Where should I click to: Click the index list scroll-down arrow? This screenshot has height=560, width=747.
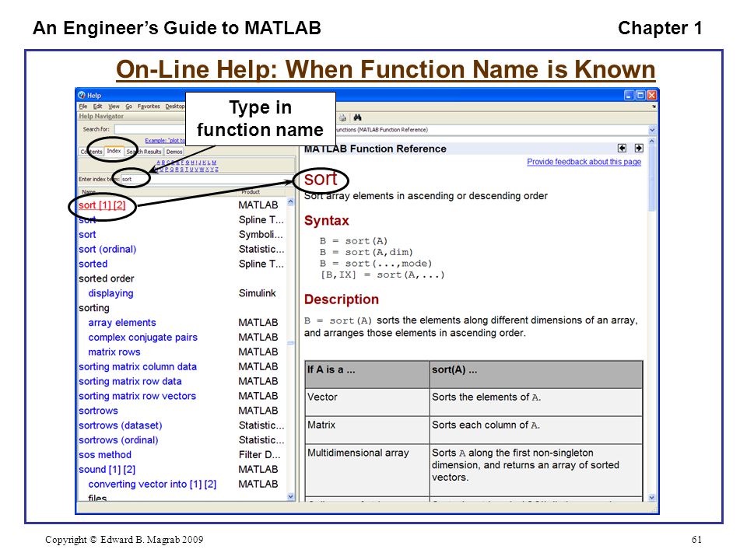pyautogui.click(x=290, y=497)
